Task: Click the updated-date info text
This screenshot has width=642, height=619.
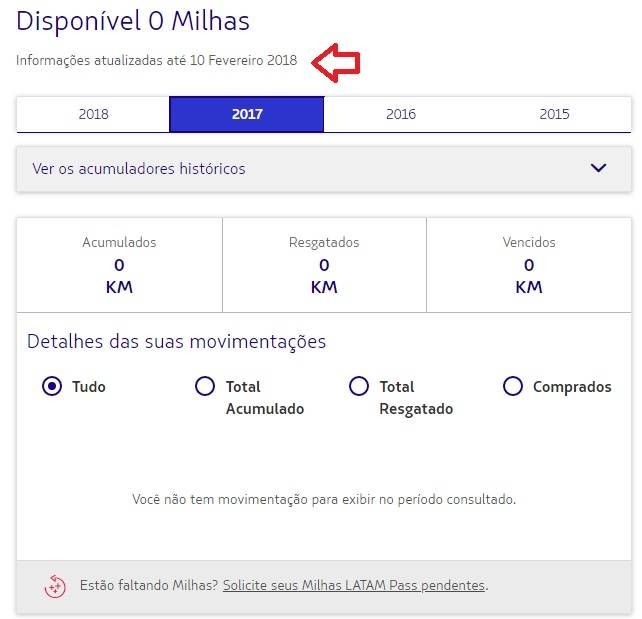Action: pyautogui.click(x=156, y=60)
